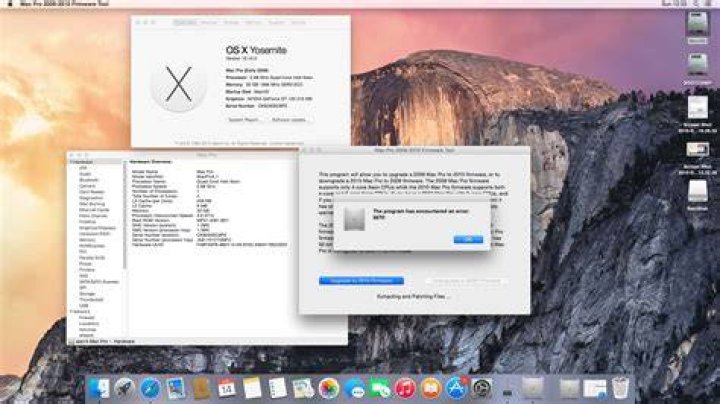The height and width of the screenshot is (404, 720).
Task: Select Audio in System Information sidebar
Action: [x=85, y=174]
